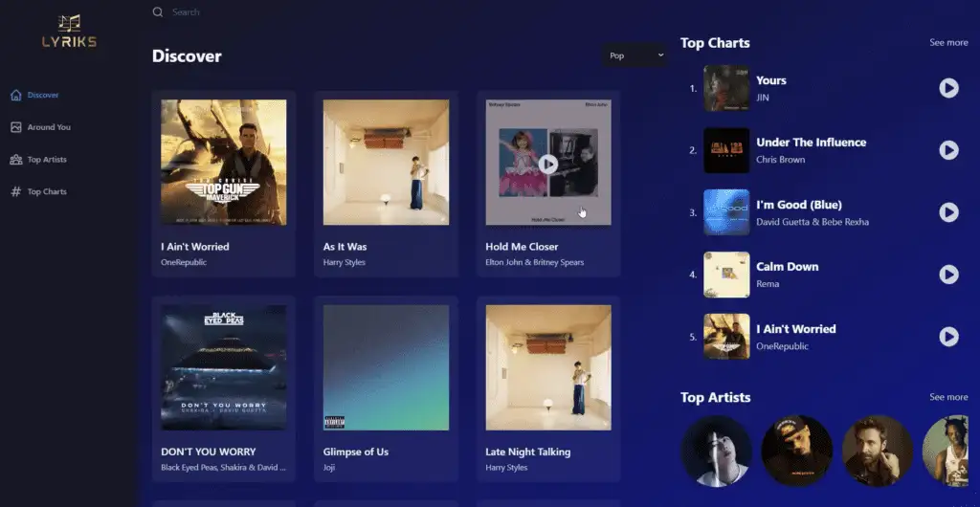Click the Top Artists people icon
The width and height of the screenshot is (980, 507).
[16, 160]
